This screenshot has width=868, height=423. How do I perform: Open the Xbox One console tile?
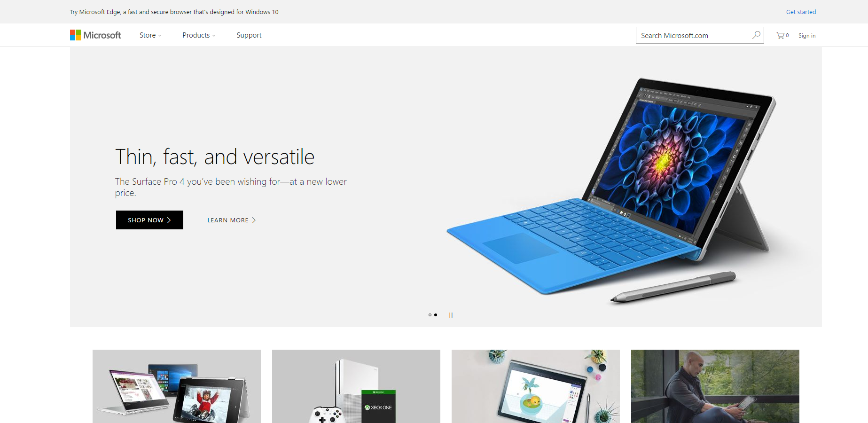pos(356,386)
